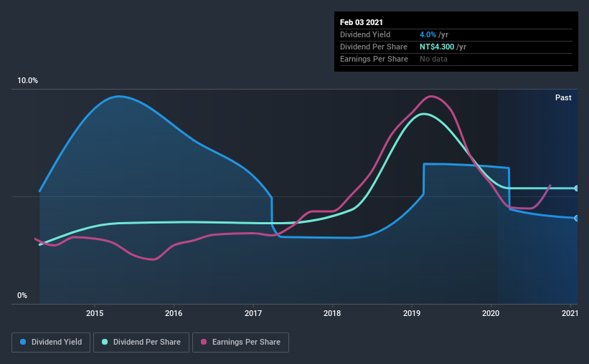Toggle the Earnings Per Share legend button

tap(240, 343)
